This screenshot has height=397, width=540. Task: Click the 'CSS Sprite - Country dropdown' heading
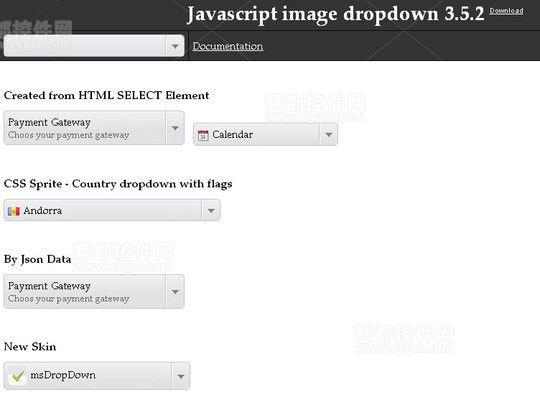118,184
